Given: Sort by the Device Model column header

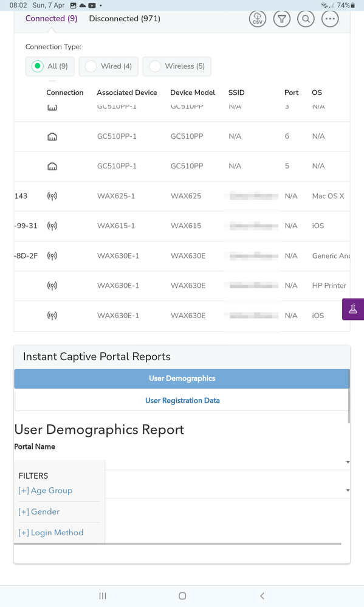Looking at the screenshot, I should click(x=193, y=92).
